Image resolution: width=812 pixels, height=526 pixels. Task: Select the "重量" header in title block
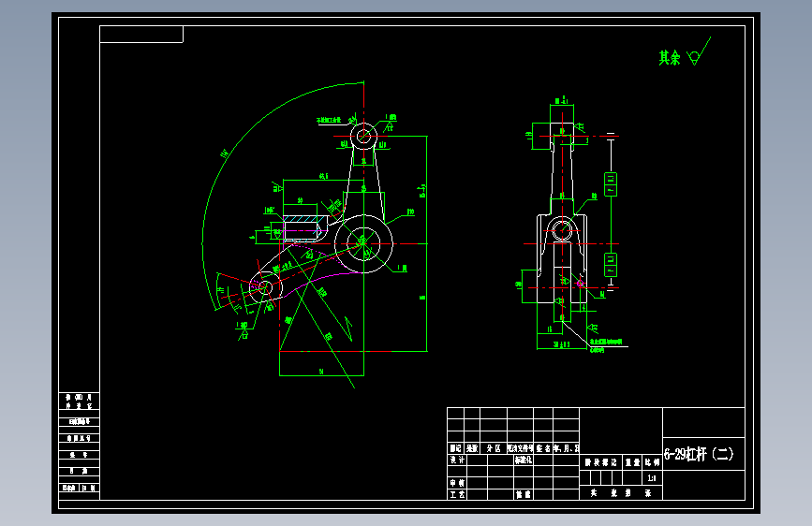pyautogui.click(x=632, y=462)
